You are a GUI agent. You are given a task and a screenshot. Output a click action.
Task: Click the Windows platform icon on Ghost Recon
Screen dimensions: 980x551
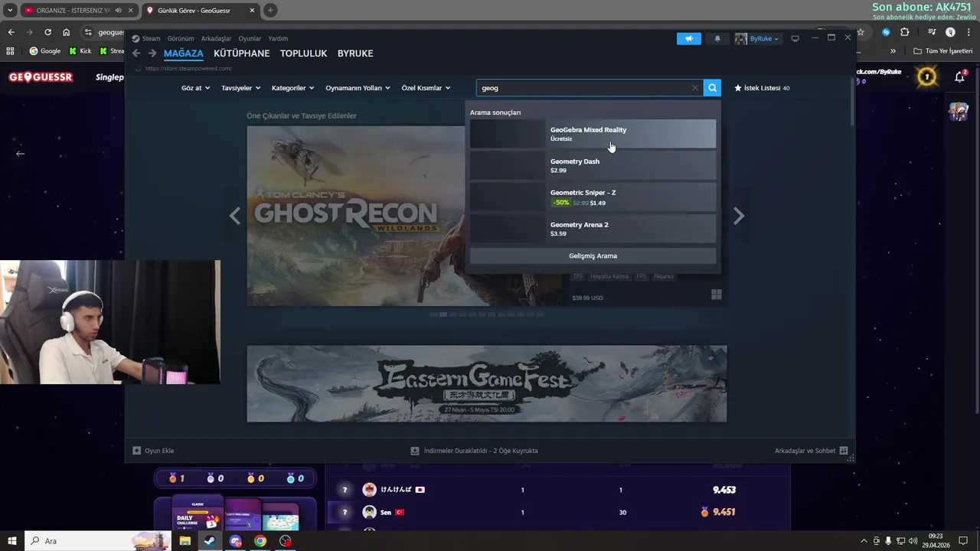click(717, 294)
